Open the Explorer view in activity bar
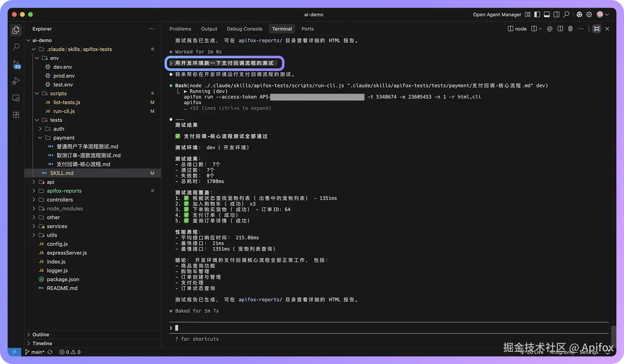 (16, 30)
